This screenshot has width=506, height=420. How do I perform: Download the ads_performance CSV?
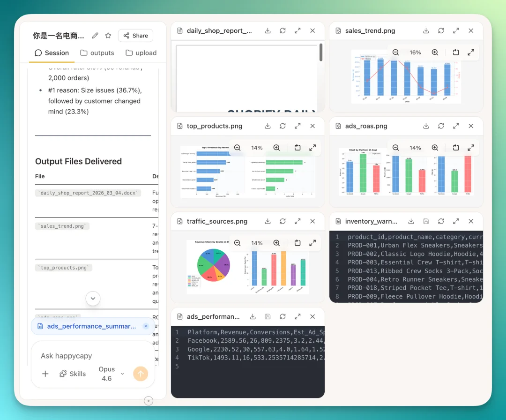pyautogui.click(x=253, y=316)
